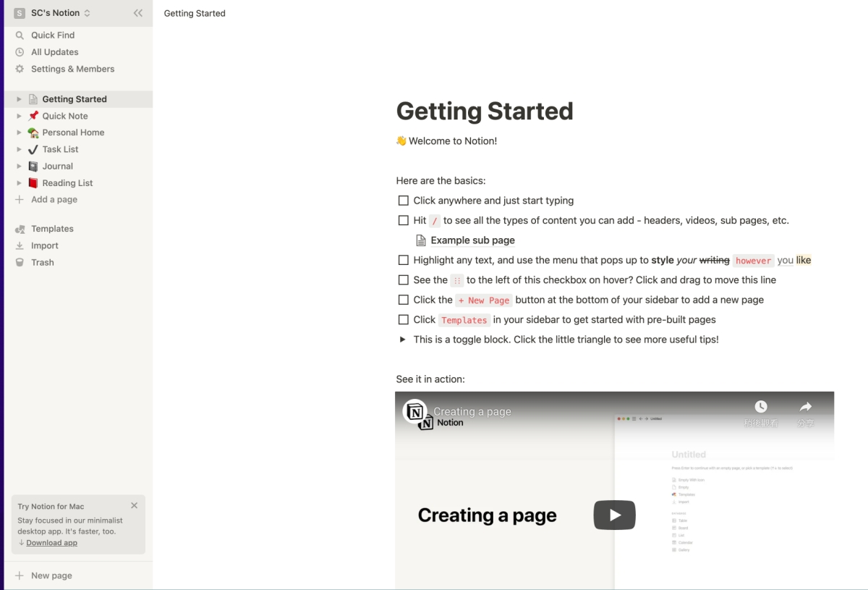Expand the Personal Home tree arrow
Viewport: 868px width, 590px height.
pos(20,132)
